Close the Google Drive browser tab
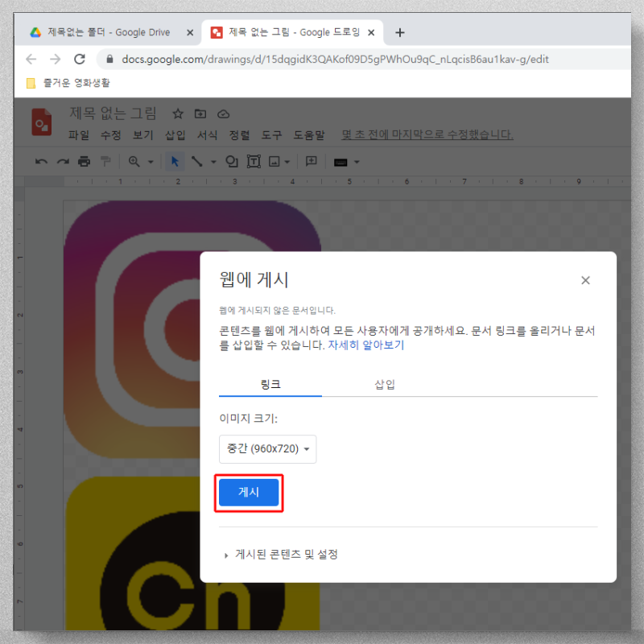 pos(190,33)
